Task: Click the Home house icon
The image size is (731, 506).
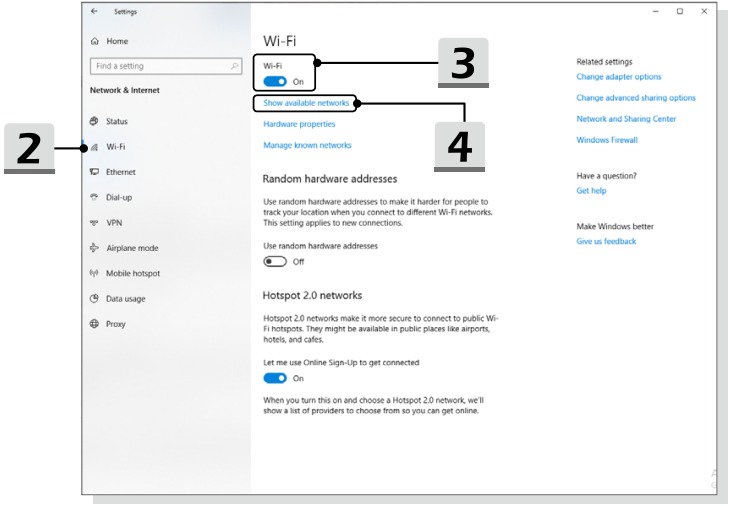Action: (x=95, y=41)
